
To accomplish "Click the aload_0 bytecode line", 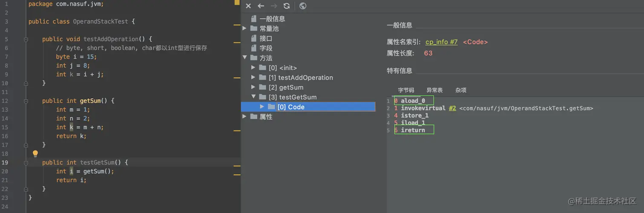I will [x=413, y=101].
